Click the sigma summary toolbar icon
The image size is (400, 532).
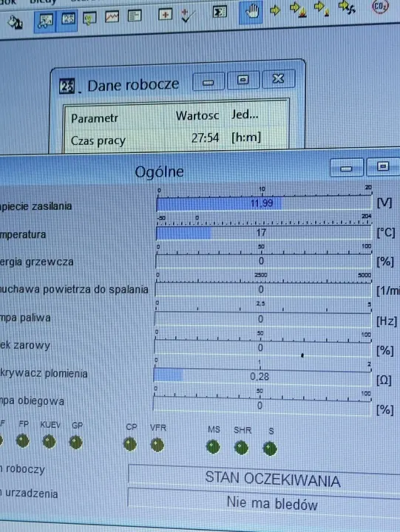220,13
